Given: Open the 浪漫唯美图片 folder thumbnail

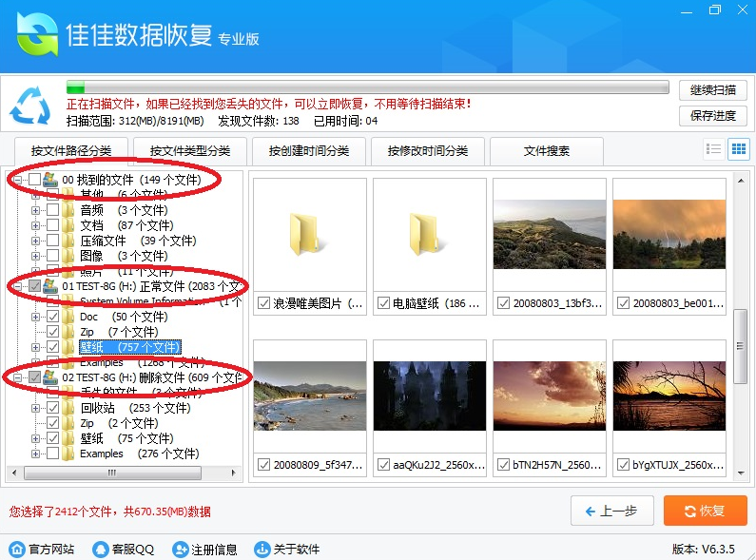Looking at the screenshot, I should click(310, 235).
